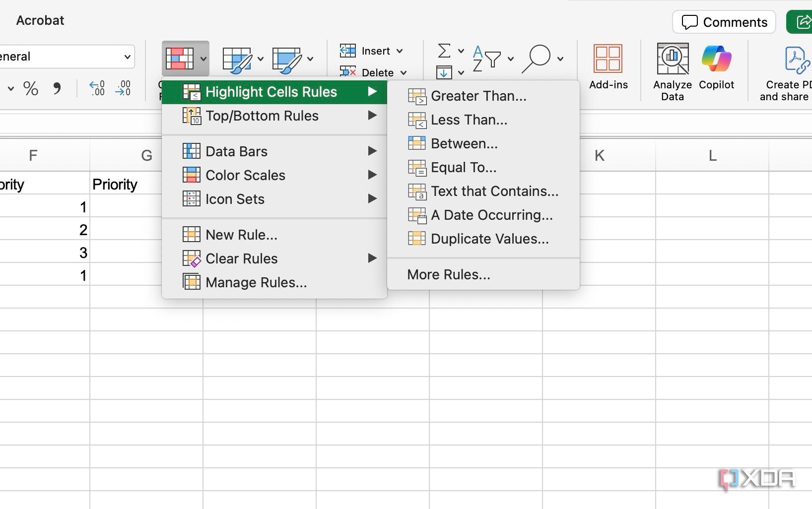Select the More Rules… option
The image size is (812, 509).
(x=449, y=274)
